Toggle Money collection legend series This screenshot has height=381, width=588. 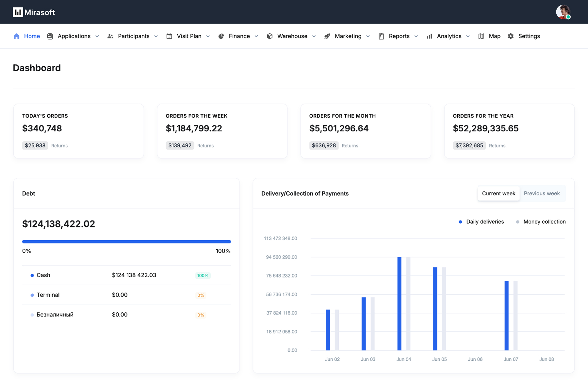[x=541, y=222]
